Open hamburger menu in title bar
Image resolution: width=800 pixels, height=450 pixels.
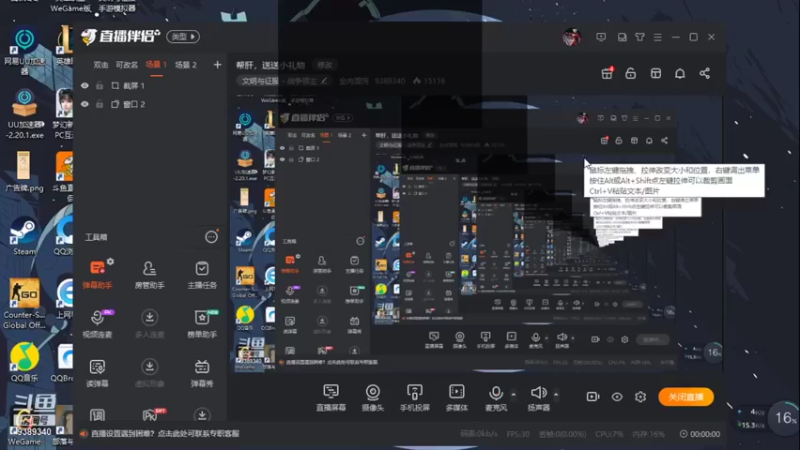click(658, 37)
